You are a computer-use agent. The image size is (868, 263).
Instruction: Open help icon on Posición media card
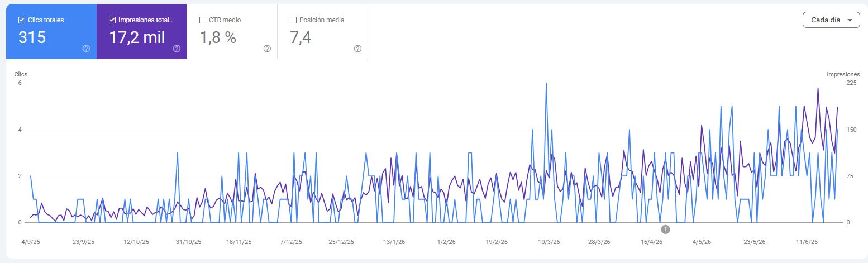coord(357,49)
